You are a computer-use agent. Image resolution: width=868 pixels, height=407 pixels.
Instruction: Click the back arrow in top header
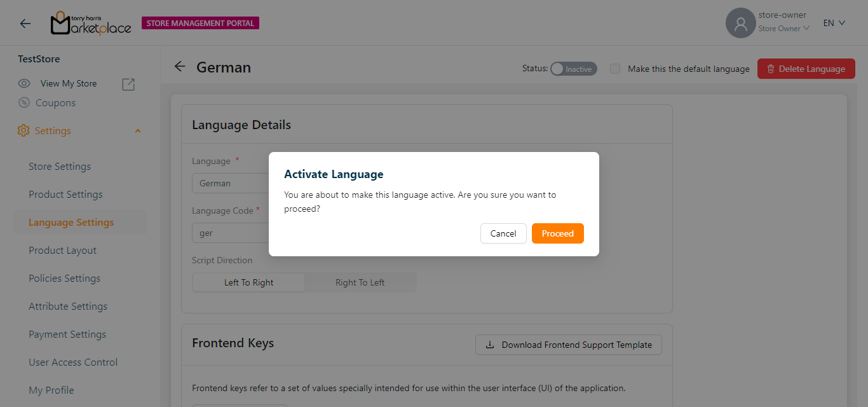(x=25, y=24)
